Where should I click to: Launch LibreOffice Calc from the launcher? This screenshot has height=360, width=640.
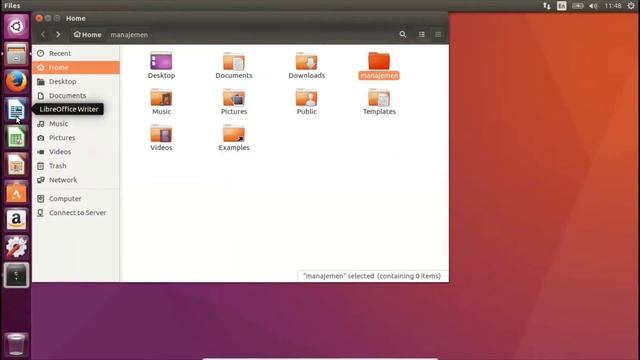(x=16, y=137)
